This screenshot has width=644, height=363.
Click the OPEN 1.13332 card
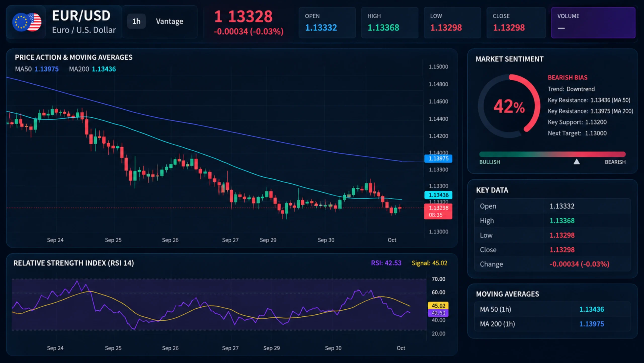coord(327,23)
